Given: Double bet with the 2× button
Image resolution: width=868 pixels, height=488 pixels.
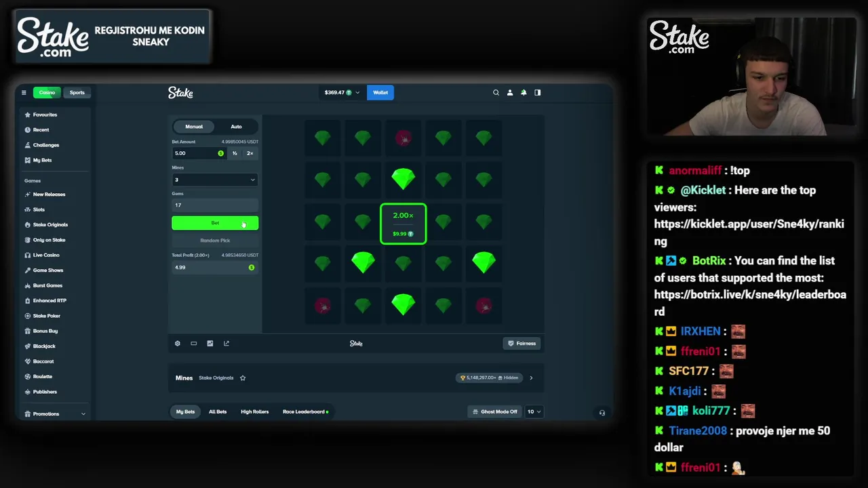Looking at the screenshot, I should (250, 153).
